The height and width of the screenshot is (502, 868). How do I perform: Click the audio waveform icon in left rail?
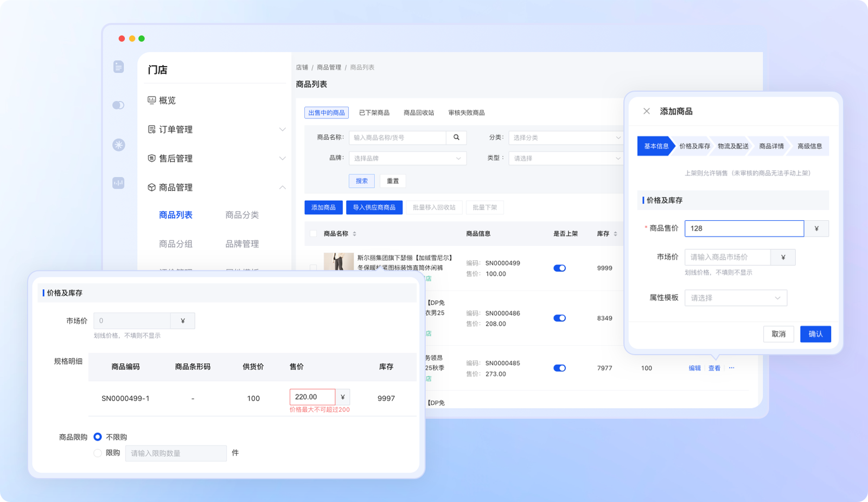click(x=118, y=183)
